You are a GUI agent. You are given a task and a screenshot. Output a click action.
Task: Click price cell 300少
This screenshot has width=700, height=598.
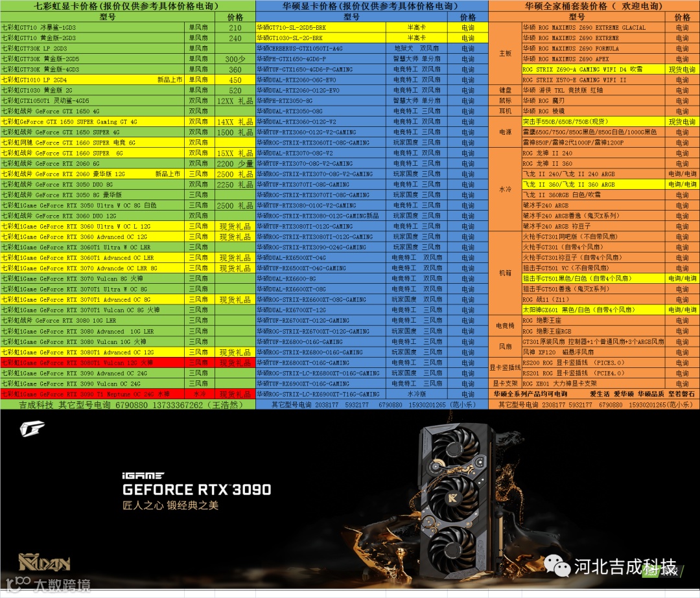[235, 59]
